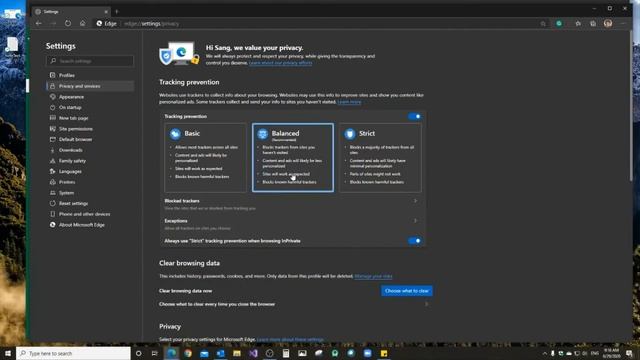Open the home page via the house icon
640x360 pixels.
(82, 24)
